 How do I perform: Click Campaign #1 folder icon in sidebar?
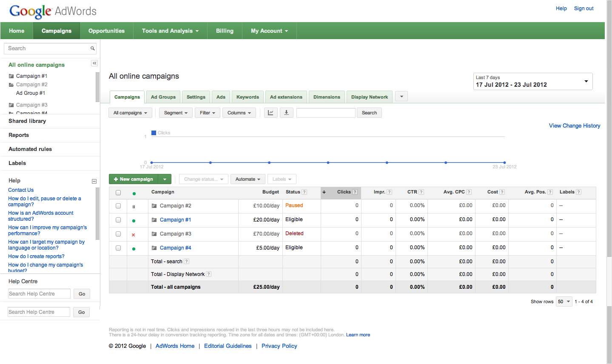point(11,76)
